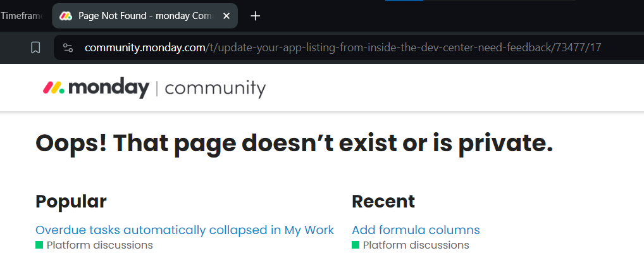Click green square beside Popular Platform discussions
This screenshot has width=644, height=260.
[39, 245]
